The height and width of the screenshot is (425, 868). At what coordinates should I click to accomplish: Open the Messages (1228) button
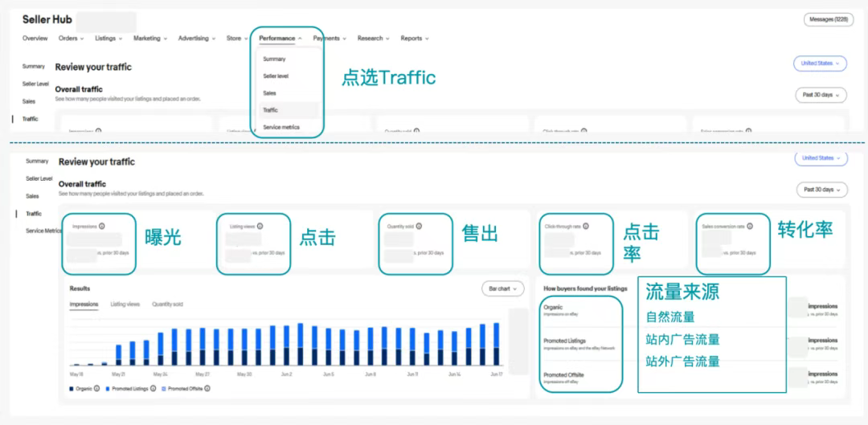pos(828,20)
